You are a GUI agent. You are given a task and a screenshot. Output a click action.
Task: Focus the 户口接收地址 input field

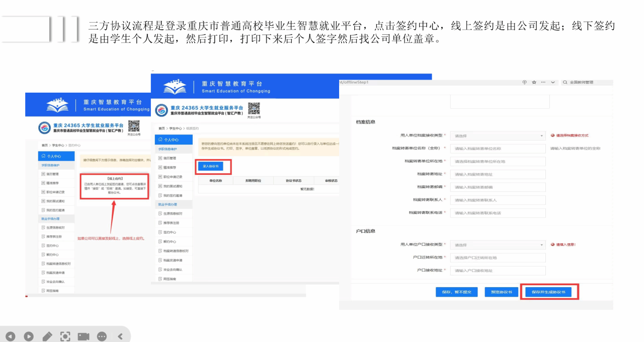[x=498, y=270]
